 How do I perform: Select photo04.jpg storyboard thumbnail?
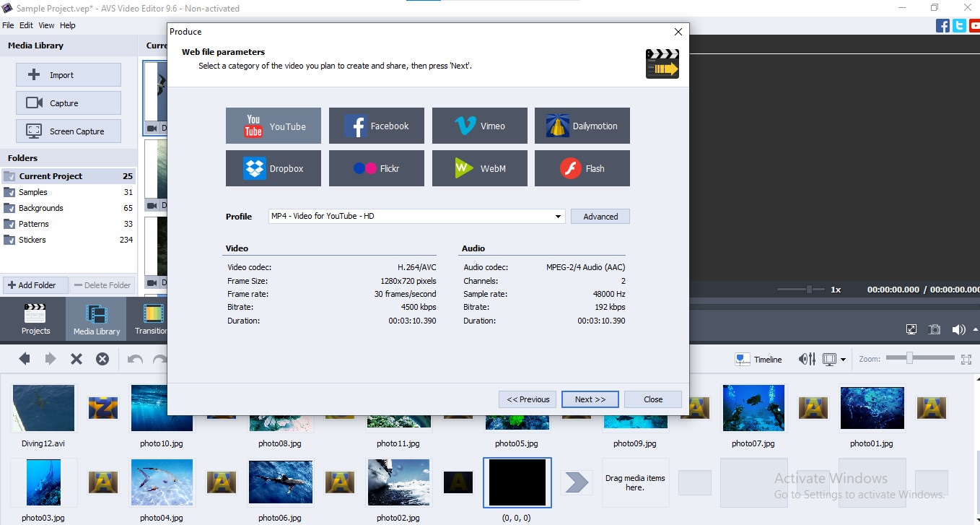coord(162,482)
